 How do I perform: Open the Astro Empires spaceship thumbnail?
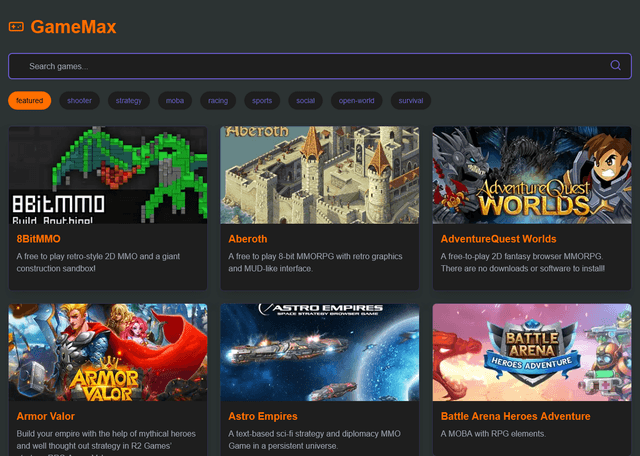pyautogui.click(x=320, y=352)
